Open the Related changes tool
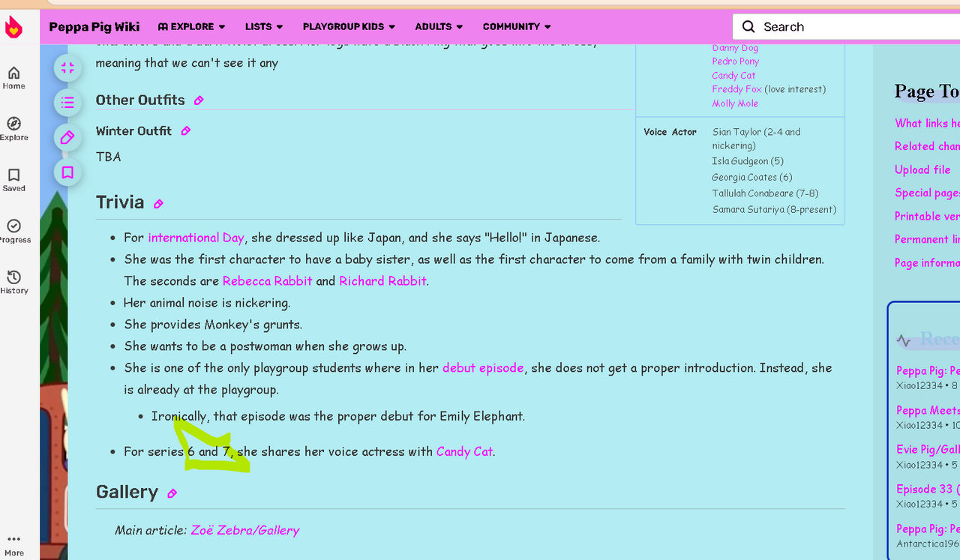960x560 pixels. tap(927, 146)
